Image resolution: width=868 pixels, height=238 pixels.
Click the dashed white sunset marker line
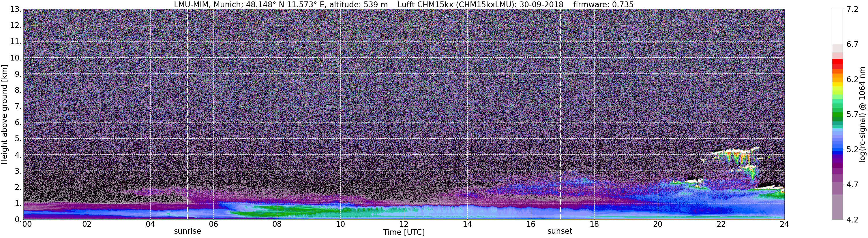point(560,114)
